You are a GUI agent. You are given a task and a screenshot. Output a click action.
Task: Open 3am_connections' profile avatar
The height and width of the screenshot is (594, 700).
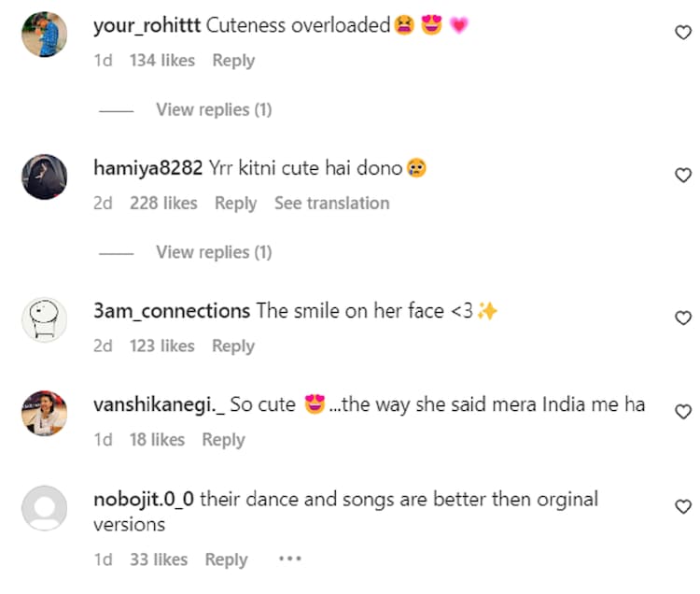(x=44, y=319)
